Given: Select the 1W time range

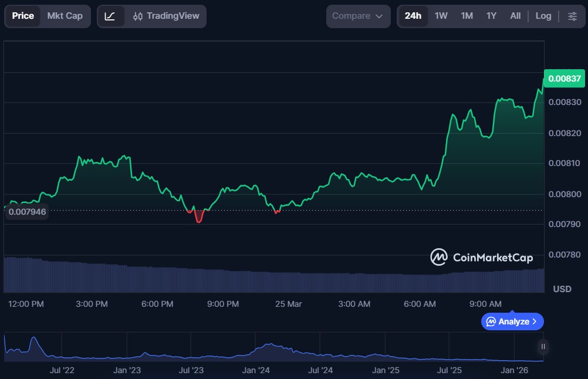Looking at the screenshot, I should tap(441, 16).
